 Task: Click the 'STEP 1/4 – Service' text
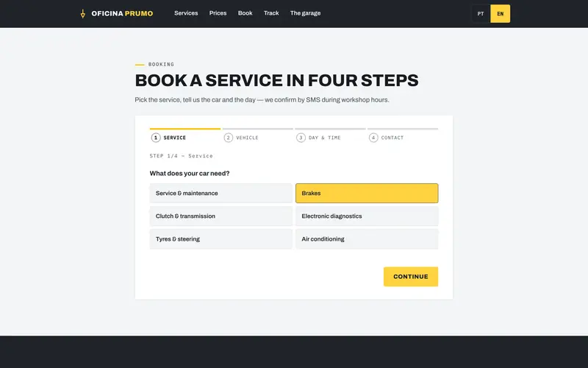tap(181, 156)
